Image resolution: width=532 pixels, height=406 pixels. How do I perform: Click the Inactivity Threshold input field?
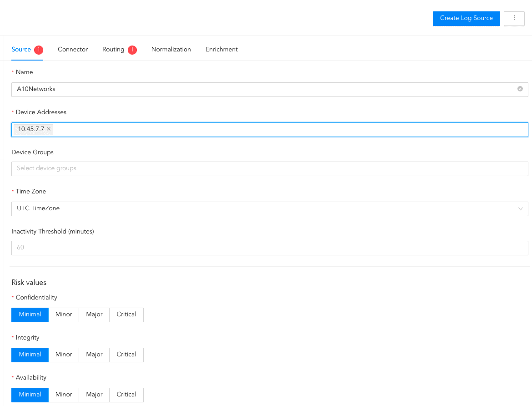coord(269,248)
